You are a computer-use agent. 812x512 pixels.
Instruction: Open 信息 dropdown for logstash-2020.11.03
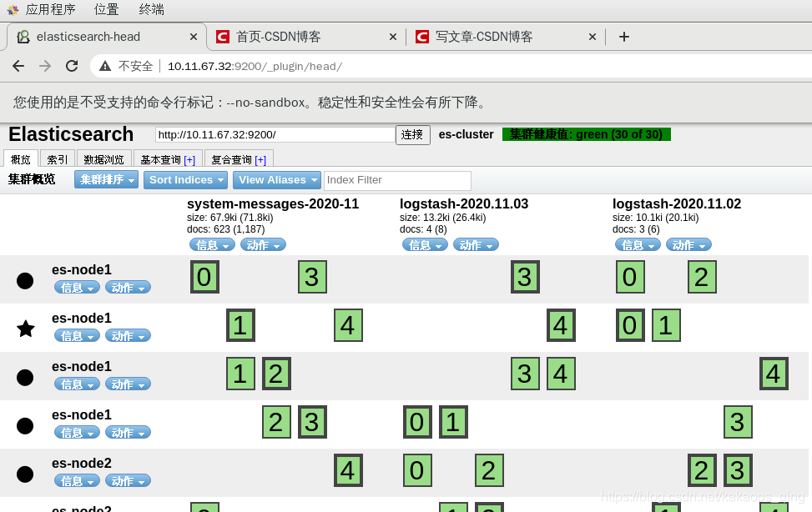425,245
